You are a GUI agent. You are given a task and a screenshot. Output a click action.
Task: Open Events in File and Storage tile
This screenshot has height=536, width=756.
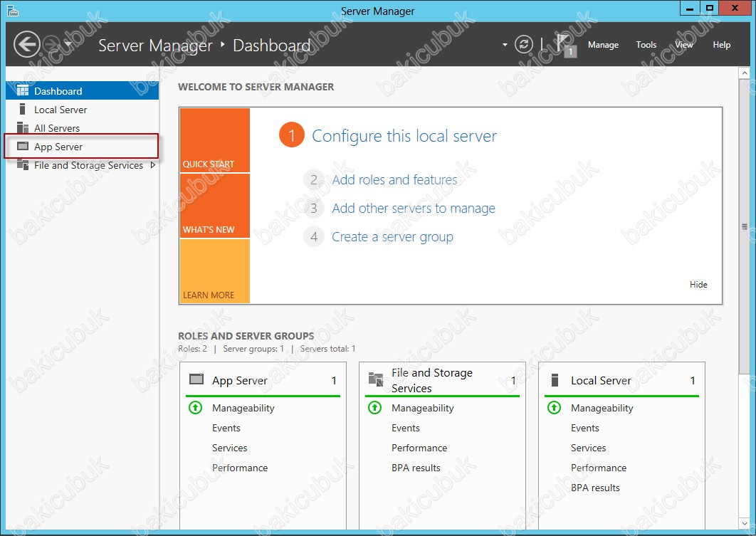tap(406, 428)
